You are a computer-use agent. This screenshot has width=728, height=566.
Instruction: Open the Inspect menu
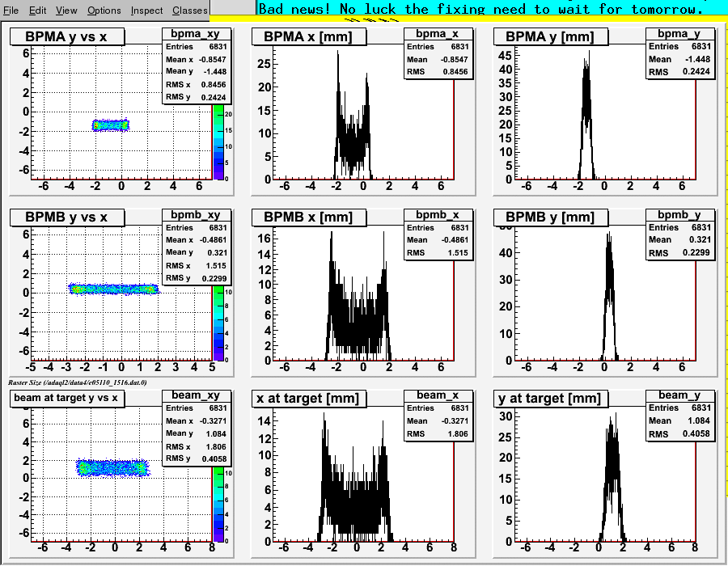point(146,11)
